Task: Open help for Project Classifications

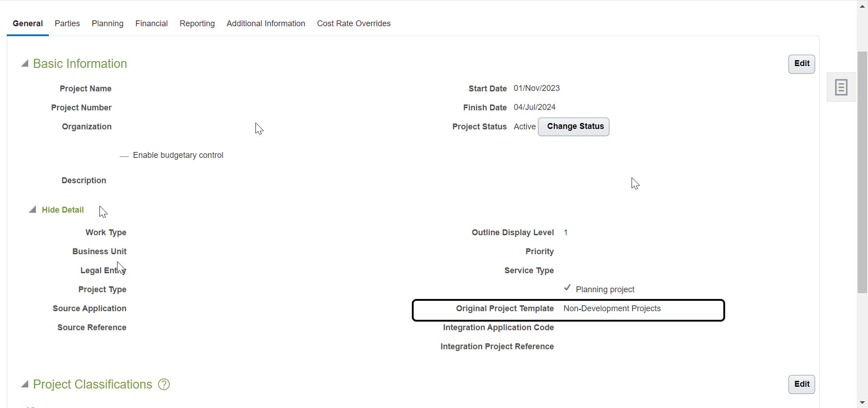Action: [x=163, y=384]
